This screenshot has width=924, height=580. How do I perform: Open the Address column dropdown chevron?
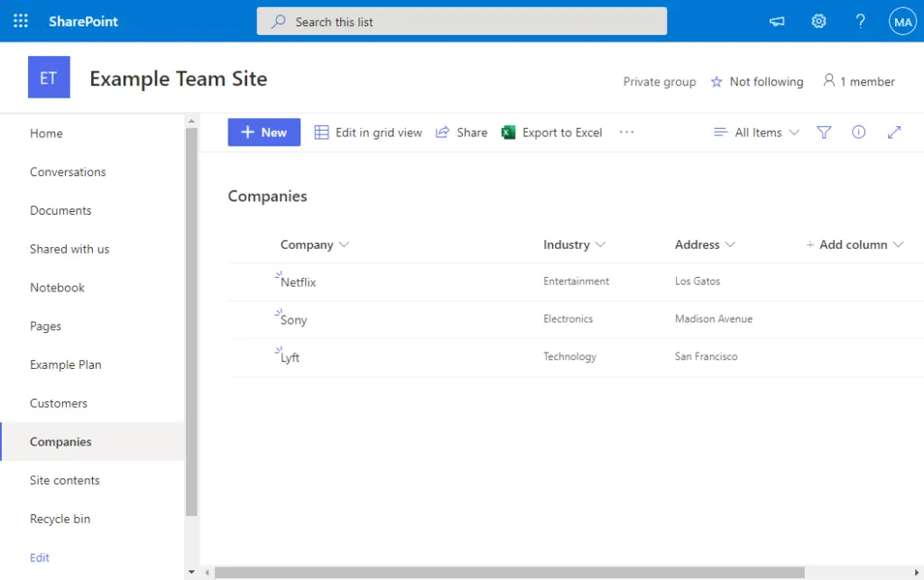(729, 244)
